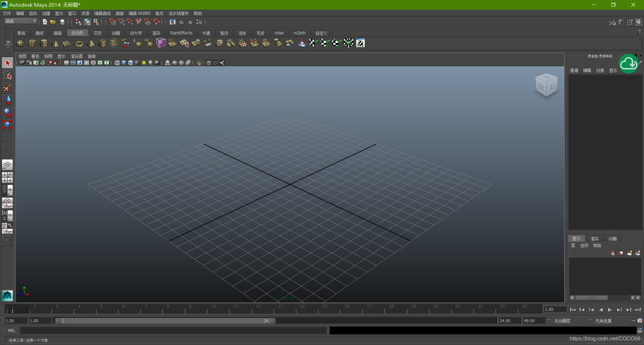Create a polygon plane from the shelf
Viewport: 644px width, 345px height.
coord(67,43)
